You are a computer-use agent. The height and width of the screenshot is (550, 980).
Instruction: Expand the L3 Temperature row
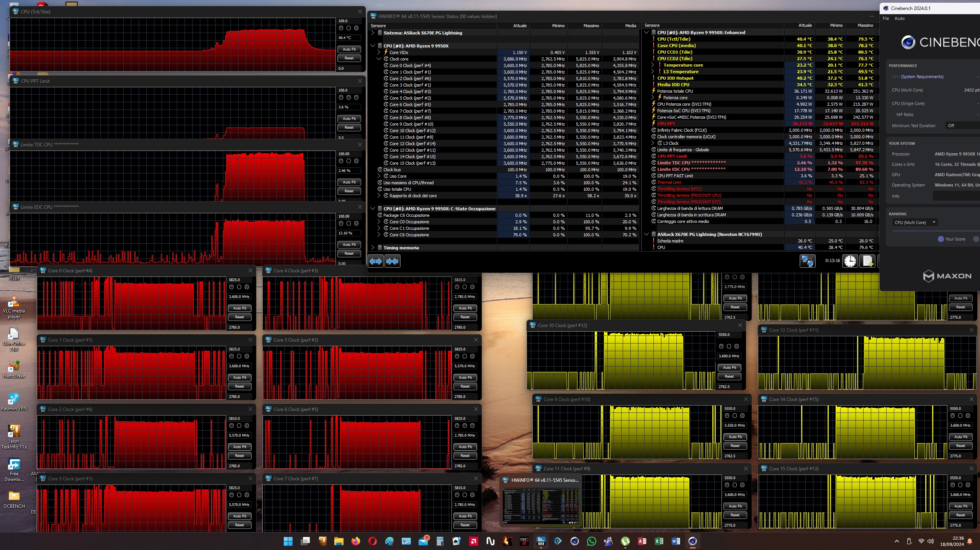(x=653, y=72)
